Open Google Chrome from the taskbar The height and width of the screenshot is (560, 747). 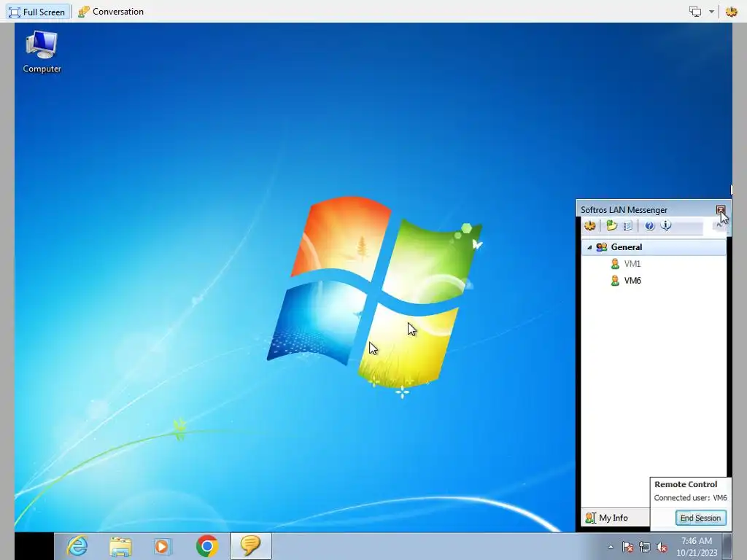coord(206,545)
